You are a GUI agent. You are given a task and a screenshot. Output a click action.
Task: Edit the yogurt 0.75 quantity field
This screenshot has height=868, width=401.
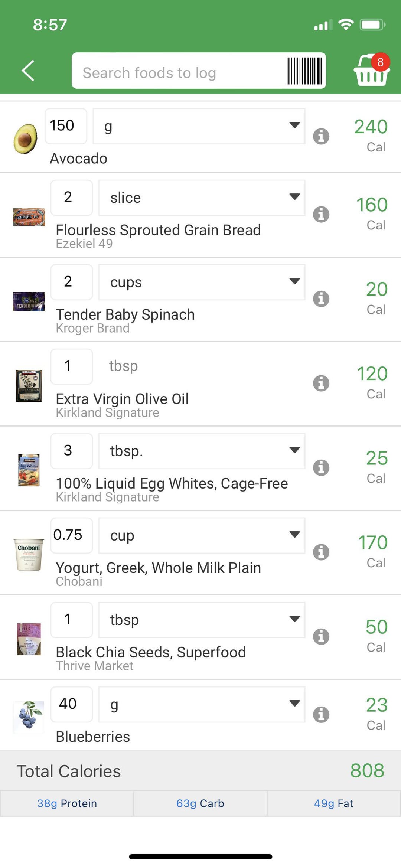(x=71, y=535)
